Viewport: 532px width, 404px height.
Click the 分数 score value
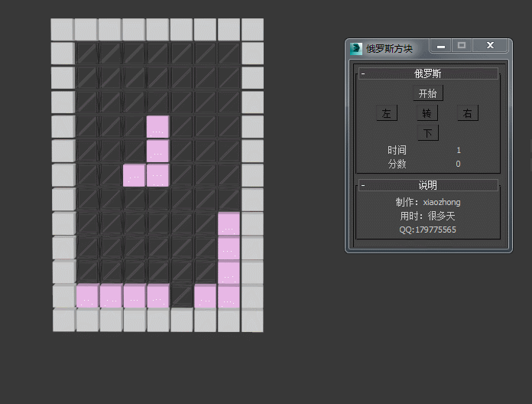click(x=458, y=164)
